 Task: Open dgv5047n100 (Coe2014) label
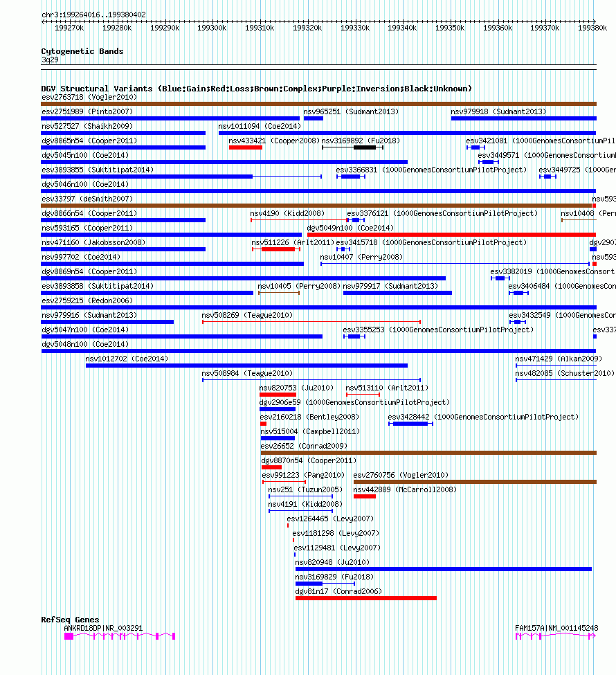coord(85,330)
